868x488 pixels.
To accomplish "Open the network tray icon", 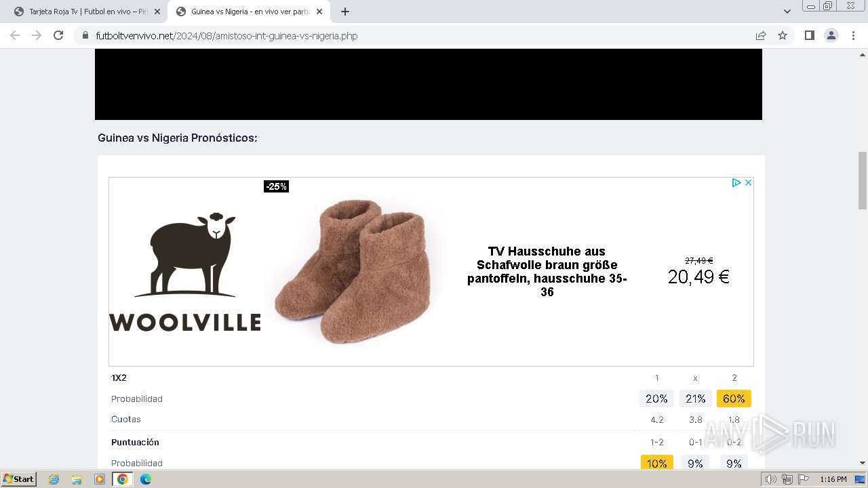I will 787,479.
